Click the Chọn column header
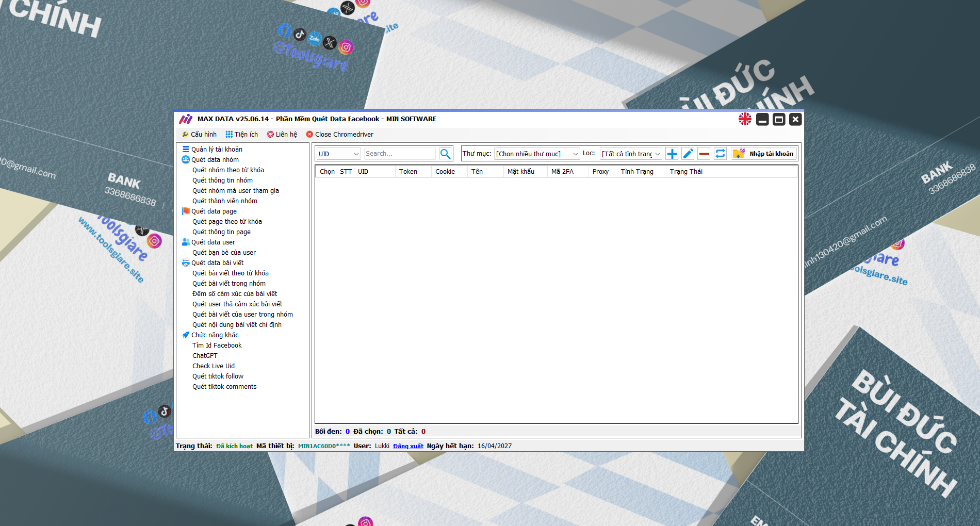This screenshot has height=526, width=980. coord(326,171)
